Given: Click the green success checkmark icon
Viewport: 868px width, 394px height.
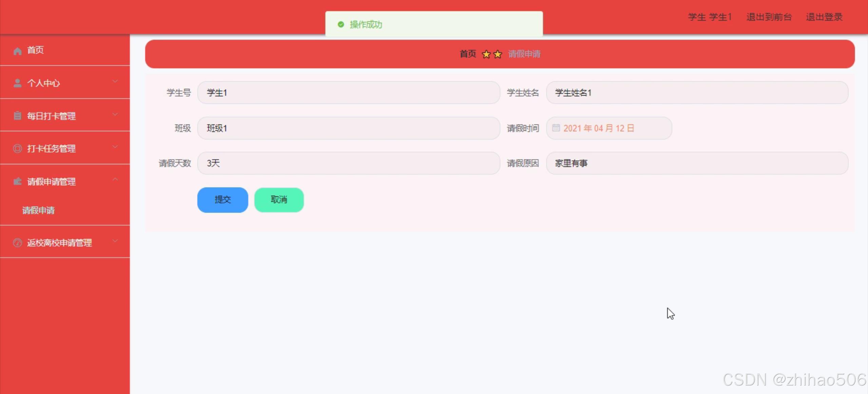Looking at the screenshot, I should point(341,24).
